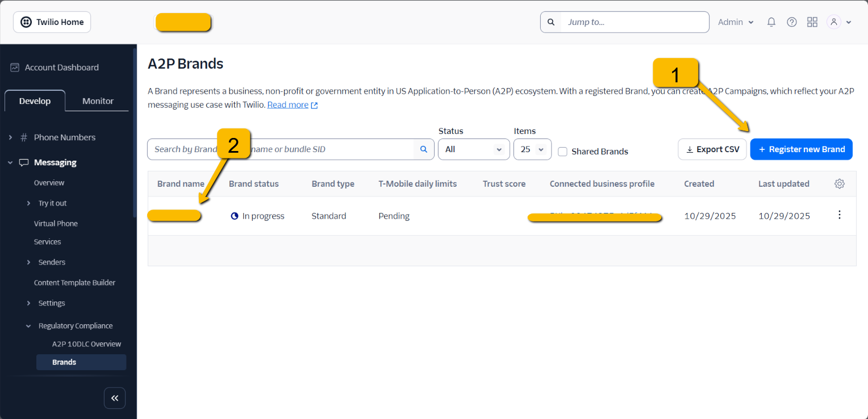Open the table column settings gear icon
The width and height of the screenshot is (868, 419).
(x=840, y=183)
